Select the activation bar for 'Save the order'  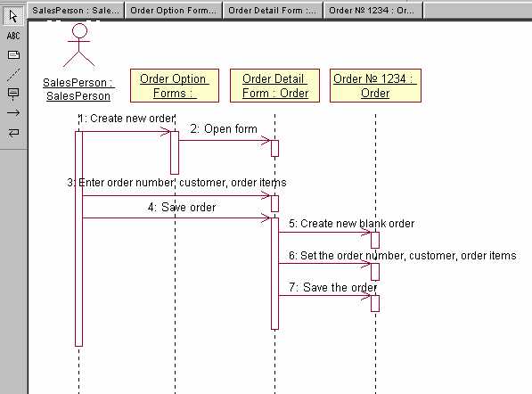375,303
